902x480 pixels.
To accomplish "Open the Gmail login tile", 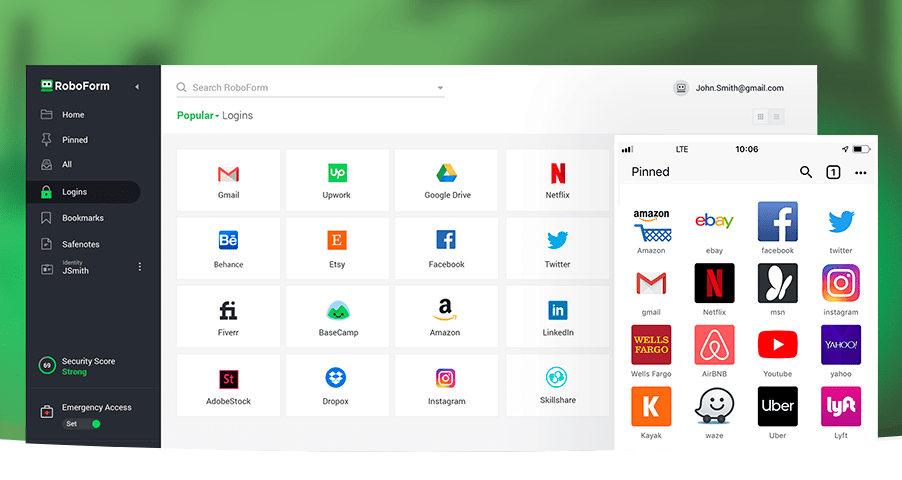I will pyautogui.click(x=228, y=180).
